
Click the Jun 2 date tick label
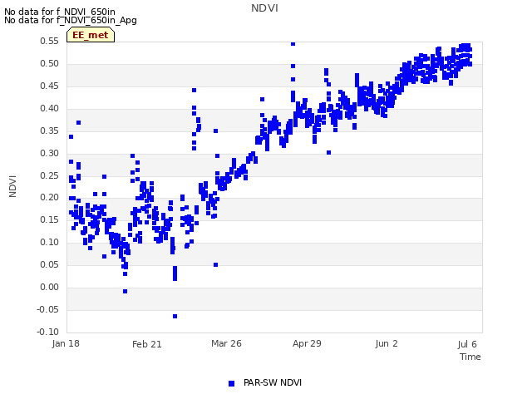(387, 343)
